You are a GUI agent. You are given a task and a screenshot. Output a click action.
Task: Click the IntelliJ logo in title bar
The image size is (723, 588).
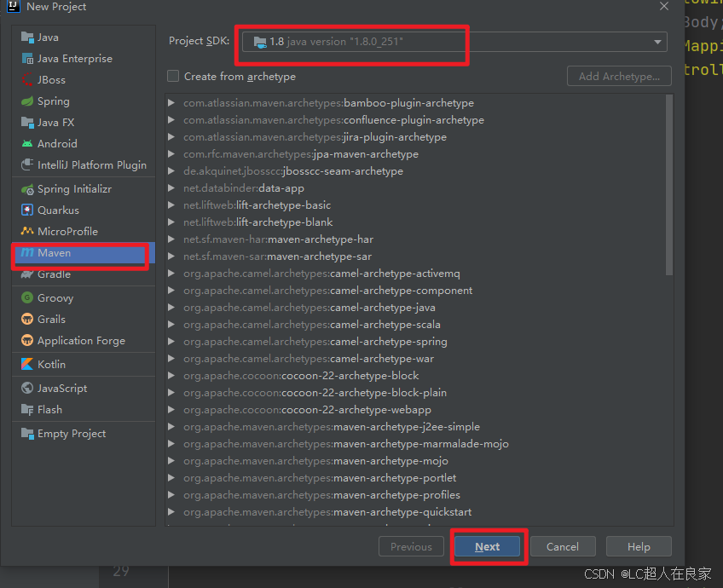13,6
